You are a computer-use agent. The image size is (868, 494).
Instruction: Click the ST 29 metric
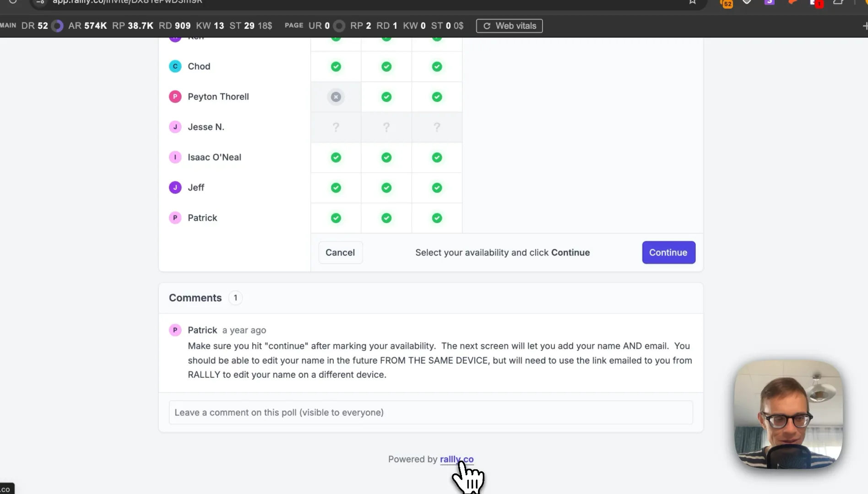click(242, 26)
